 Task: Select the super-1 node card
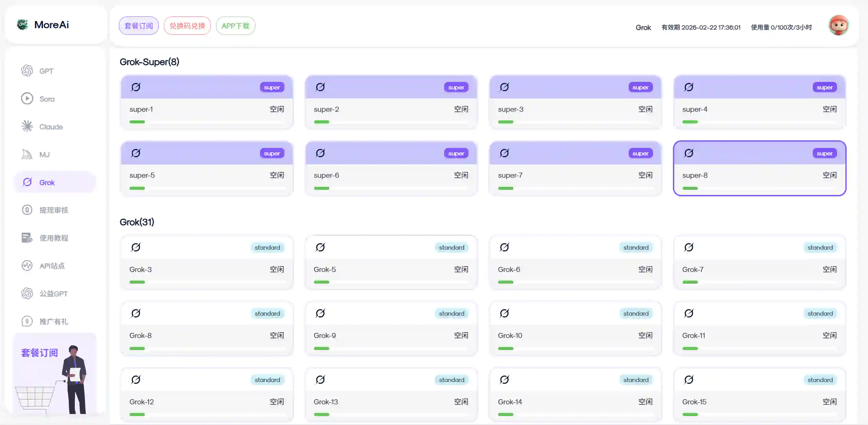tap(206, 103)
